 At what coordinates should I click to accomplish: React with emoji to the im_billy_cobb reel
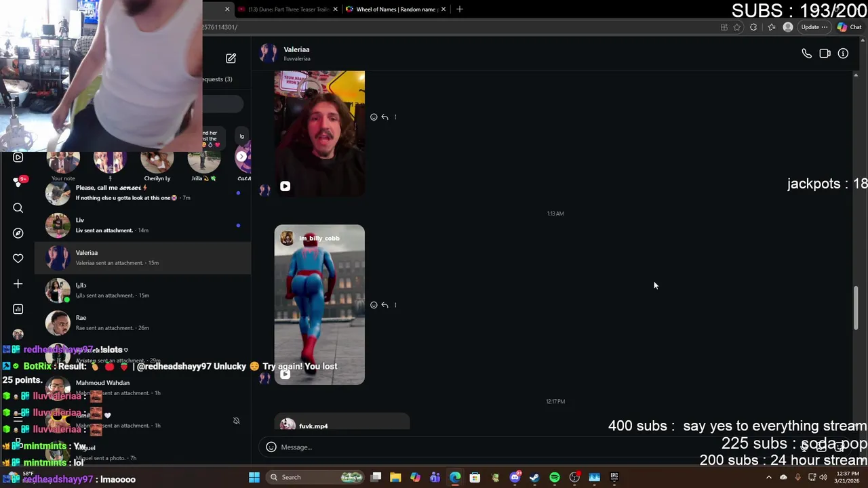point(374,305)
